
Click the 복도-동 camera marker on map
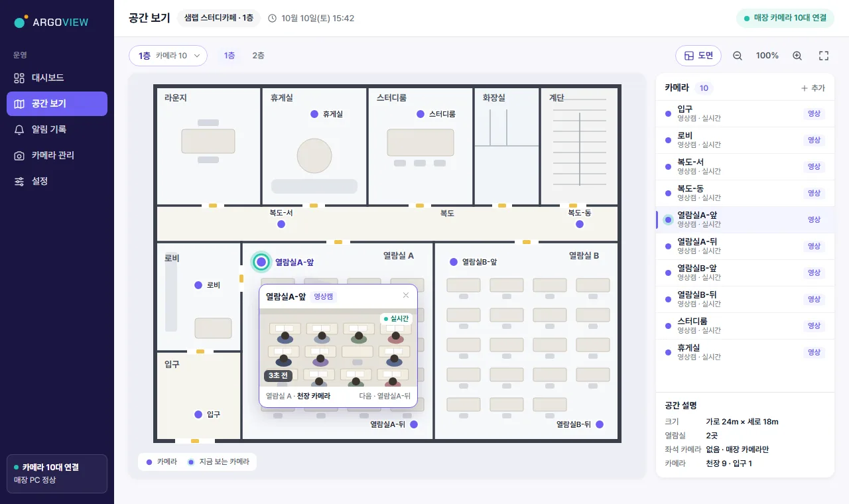pyautogui.click(x=580, y=224)
